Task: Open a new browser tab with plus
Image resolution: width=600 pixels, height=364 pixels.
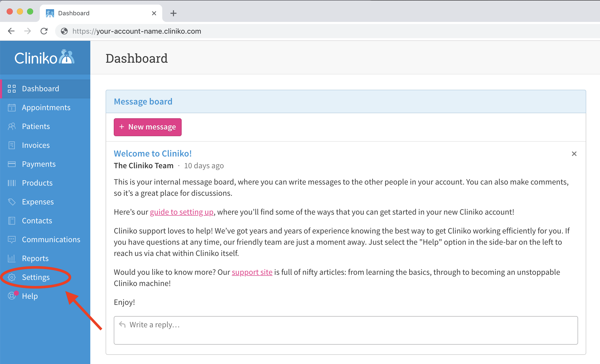Action: [x=173, y=13]
